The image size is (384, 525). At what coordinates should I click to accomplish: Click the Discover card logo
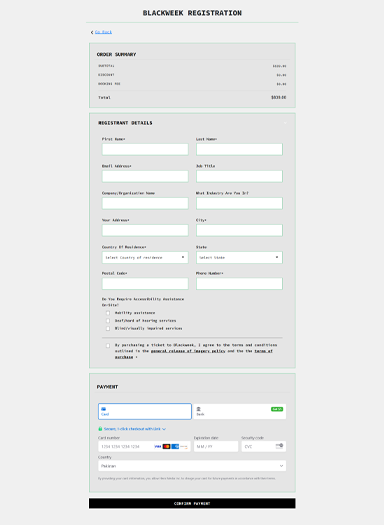(x=184, y=446)
